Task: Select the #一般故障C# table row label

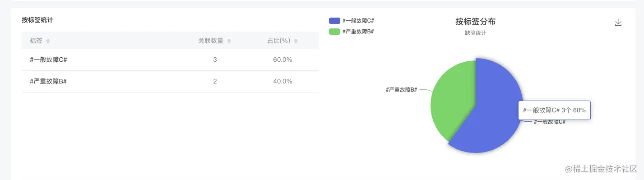Action: pyautogui.click(x=49, y=60)
